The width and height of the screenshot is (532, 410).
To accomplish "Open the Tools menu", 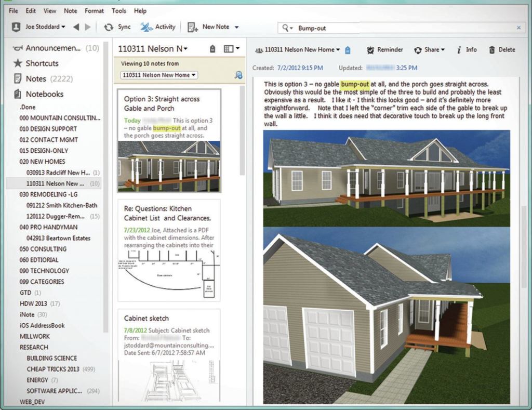I will click(x=118, y=11).
